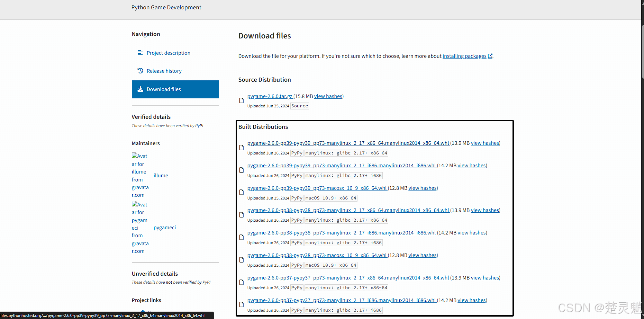Click file icon for pp38 manylinux i686 wheel
This screenshot has height=319, width=644.
242,237
